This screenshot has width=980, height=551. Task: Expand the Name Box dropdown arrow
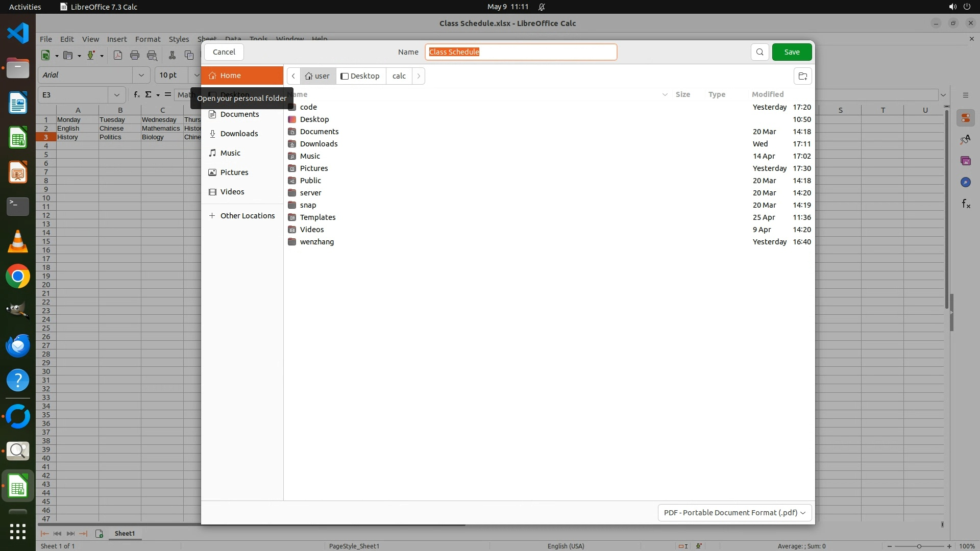[116, 95]
